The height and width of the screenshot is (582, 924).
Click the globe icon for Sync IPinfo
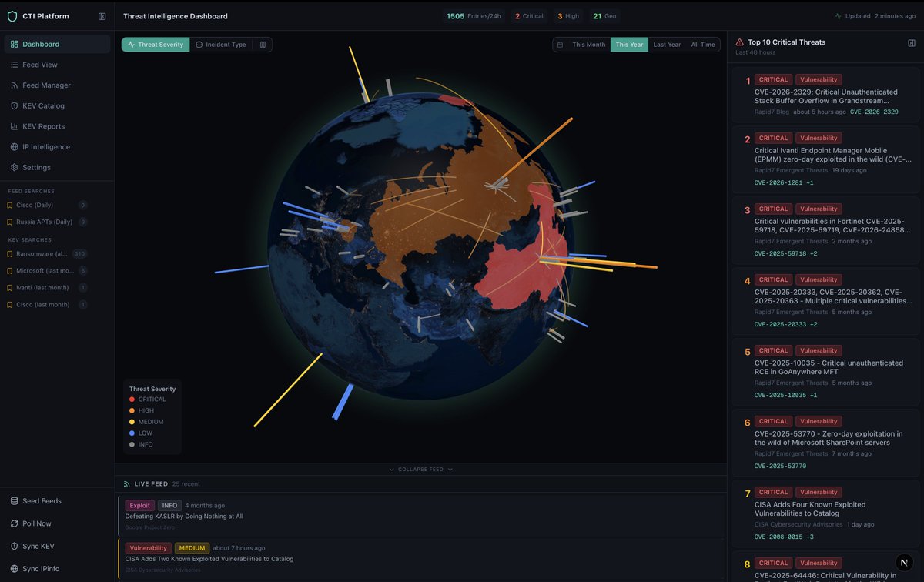pyautogui.click(x=15, y=569)
